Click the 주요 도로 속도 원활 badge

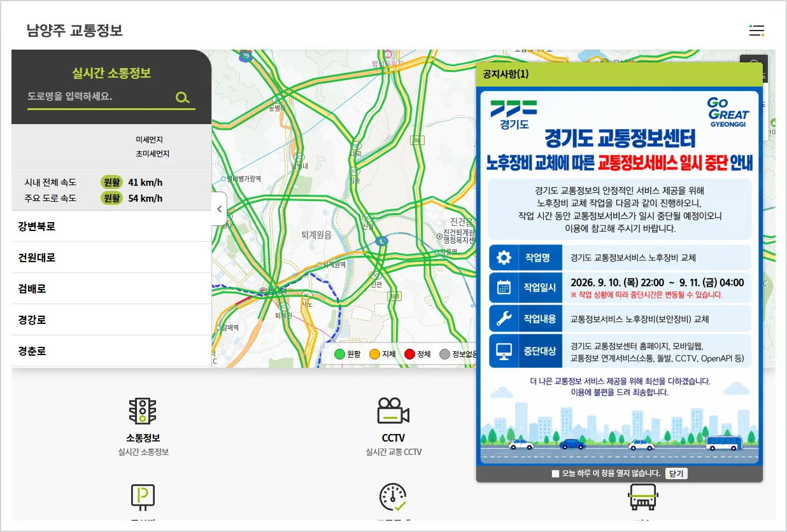(111, 198)
